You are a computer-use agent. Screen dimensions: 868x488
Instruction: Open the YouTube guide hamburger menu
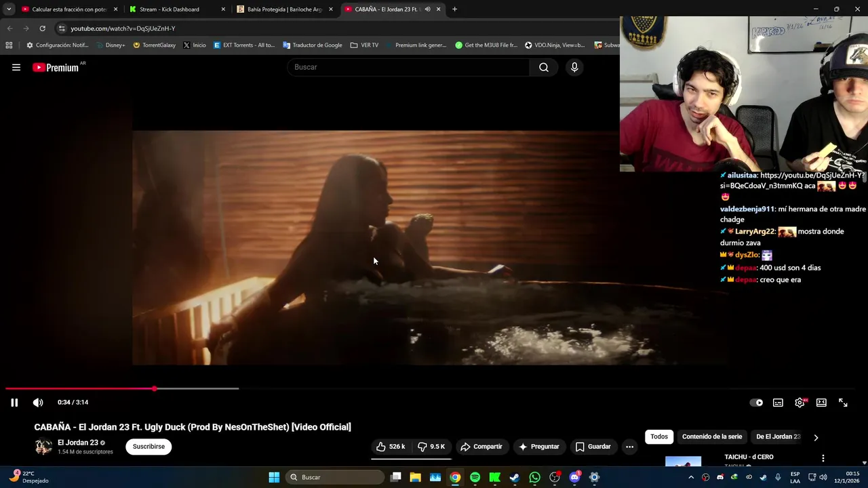coord(16,67)
